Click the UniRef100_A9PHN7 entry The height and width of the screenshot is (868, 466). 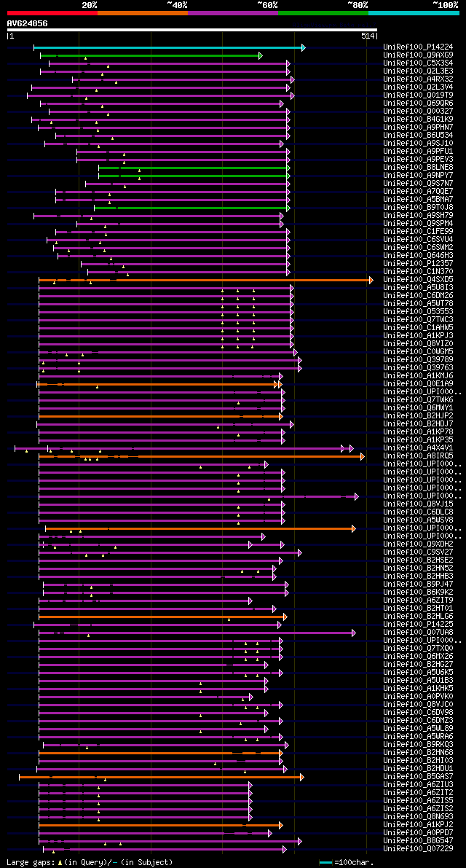(418, 128)
